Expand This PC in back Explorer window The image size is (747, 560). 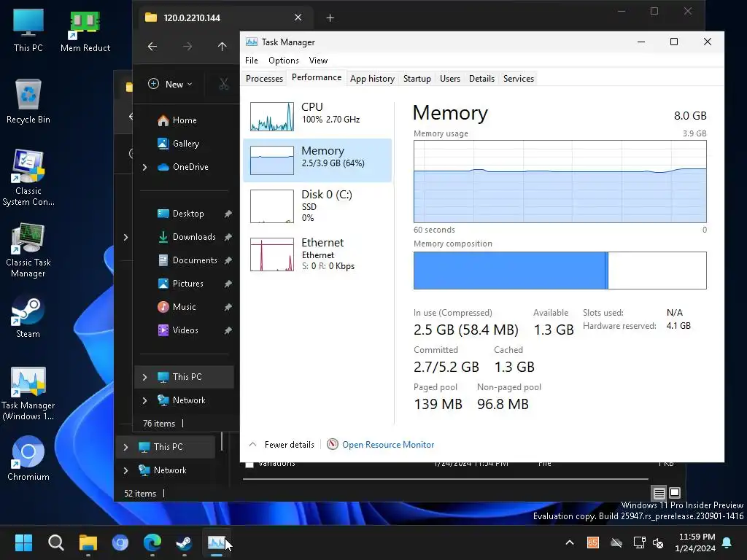click(x=125, y=447)
